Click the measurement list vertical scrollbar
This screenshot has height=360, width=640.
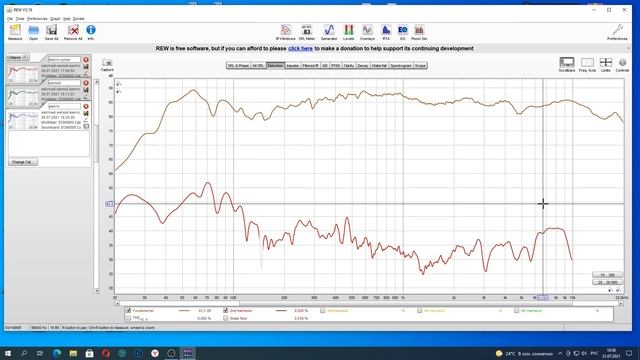[x=96, y=186]
